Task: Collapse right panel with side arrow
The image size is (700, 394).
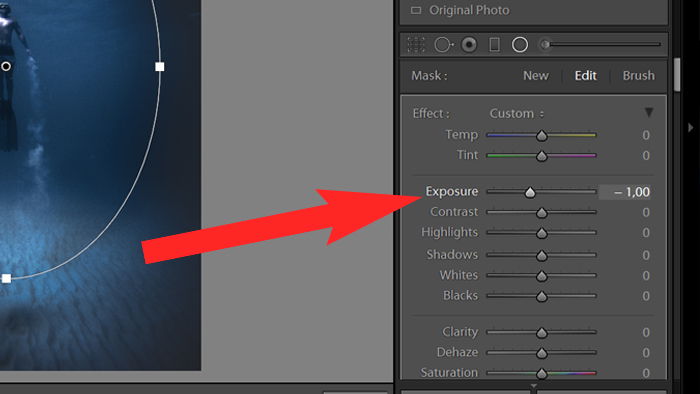Action: 691,128
